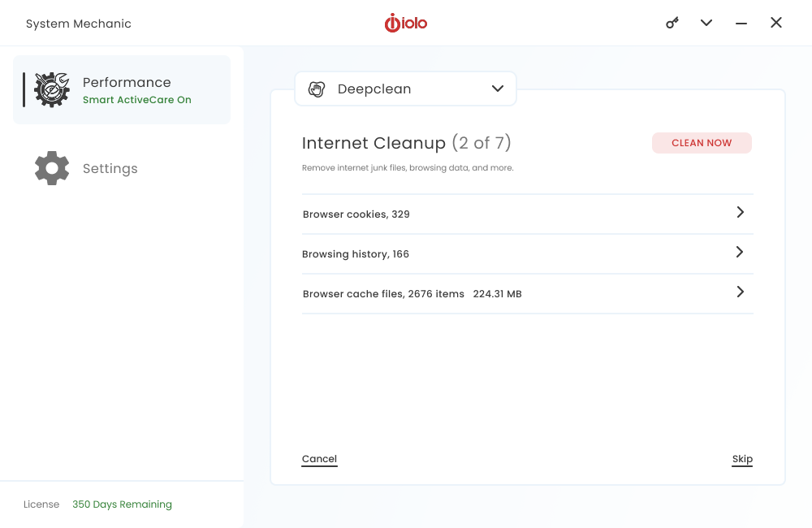
Task: Close the System Mechanic window
Action: click(x=776, y=23)
